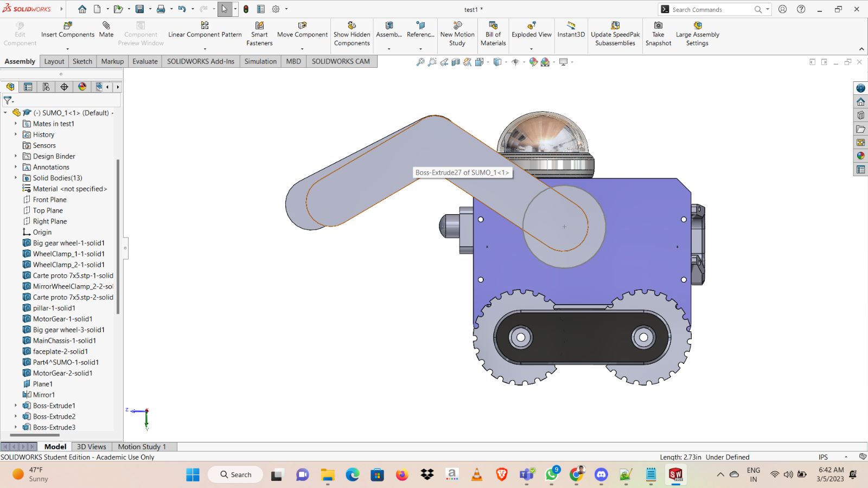Viewport: 868px width, 488px height.
Task: Open the Motion Study 1 tab
Action: [x=142, y=447]
